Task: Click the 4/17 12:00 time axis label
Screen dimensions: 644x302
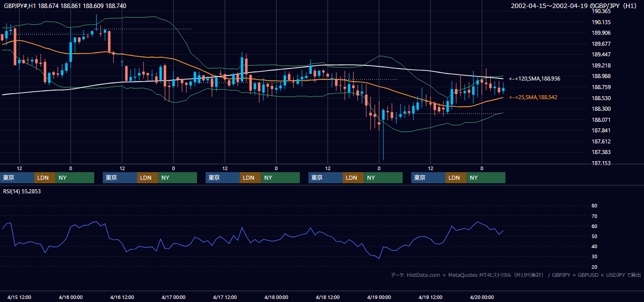Action: 225,297
